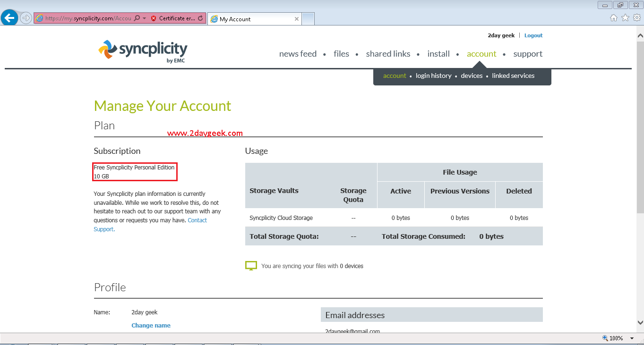Click the green monitor sync devices icon
Viewport: 644px width, 345px height.
(x=251, y=266)
